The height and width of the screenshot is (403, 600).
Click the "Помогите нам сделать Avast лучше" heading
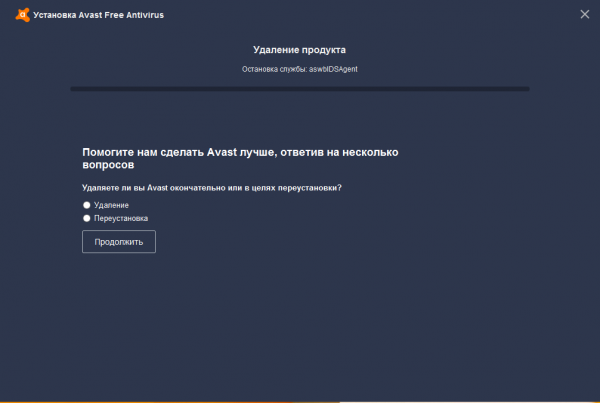point(240,158)
